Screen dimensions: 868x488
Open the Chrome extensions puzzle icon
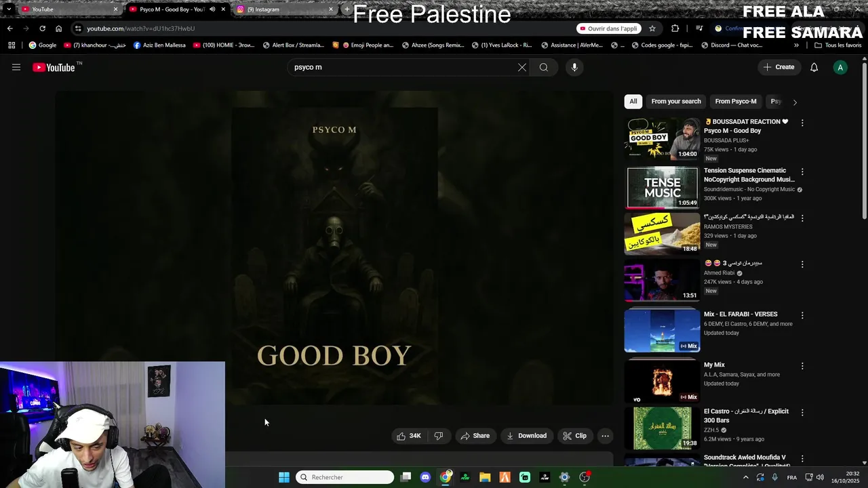coord(675,28)
